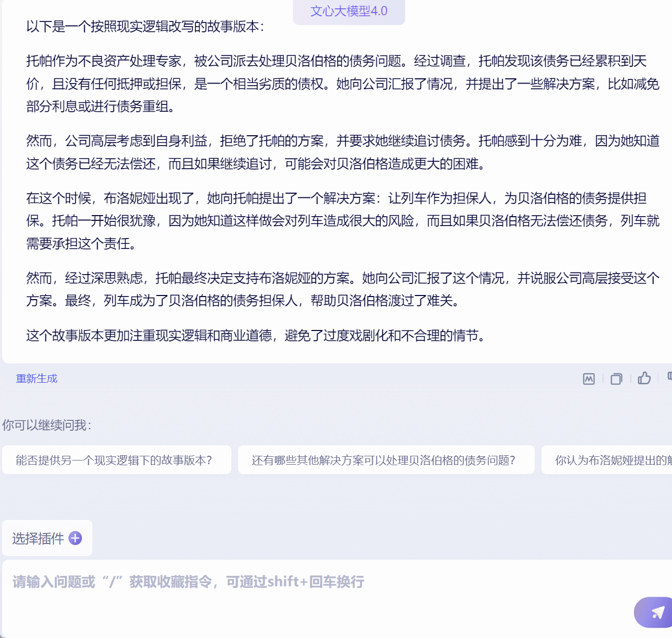Give the response a thumbs up
The height and width of the screenshot is (638, 672).
coord(644,378)
